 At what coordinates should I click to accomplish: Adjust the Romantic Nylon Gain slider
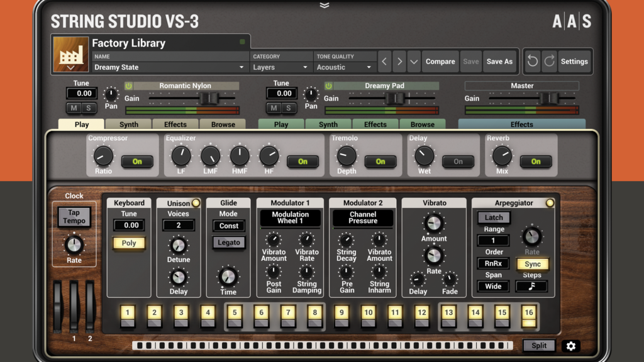point(209,99)
